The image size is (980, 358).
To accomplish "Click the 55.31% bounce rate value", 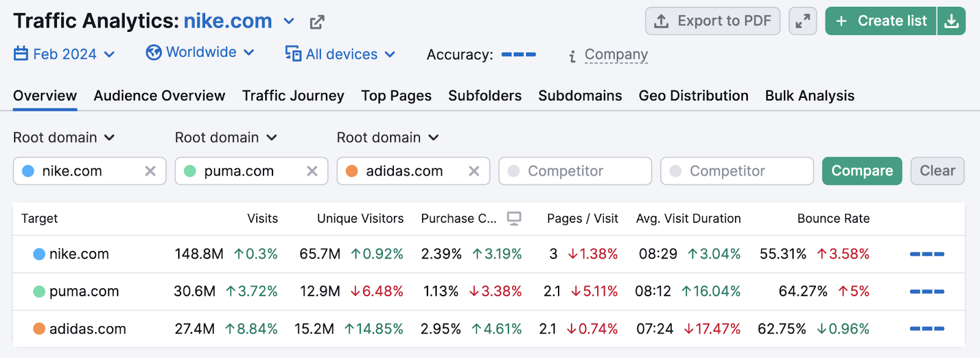I will click(783, 254).
